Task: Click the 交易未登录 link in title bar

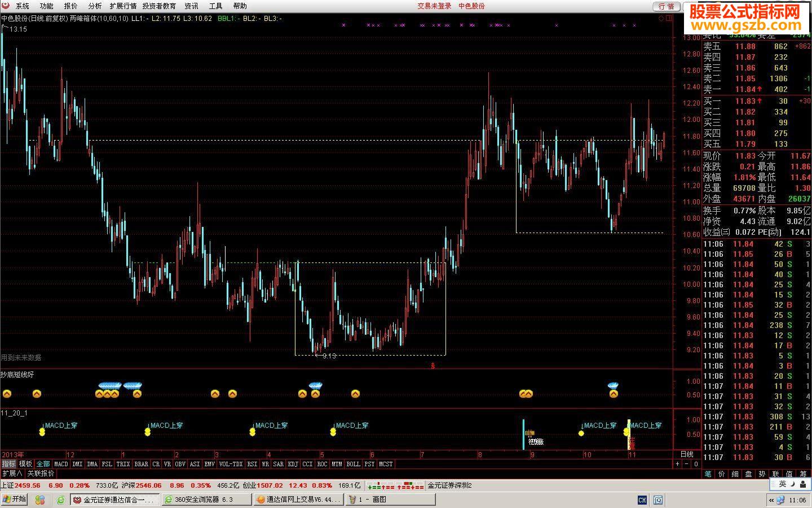Action: pos(434,6)
